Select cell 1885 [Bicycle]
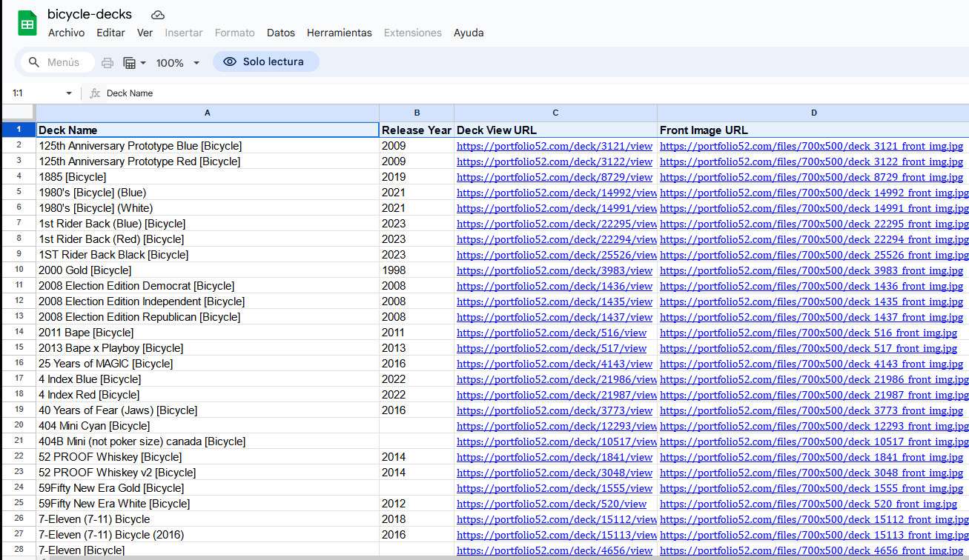 (x=208, y=177)
